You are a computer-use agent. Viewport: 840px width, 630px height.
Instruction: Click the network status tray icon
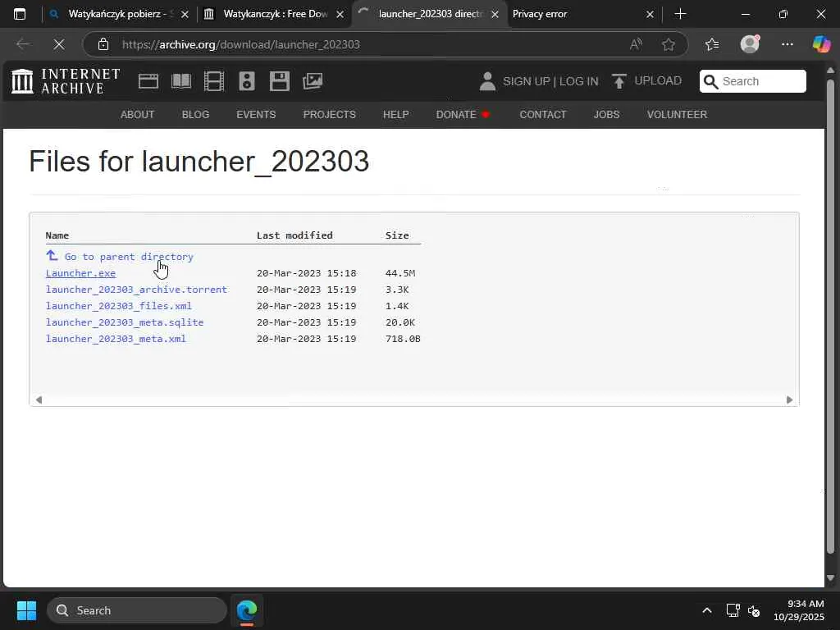(733, 610)
